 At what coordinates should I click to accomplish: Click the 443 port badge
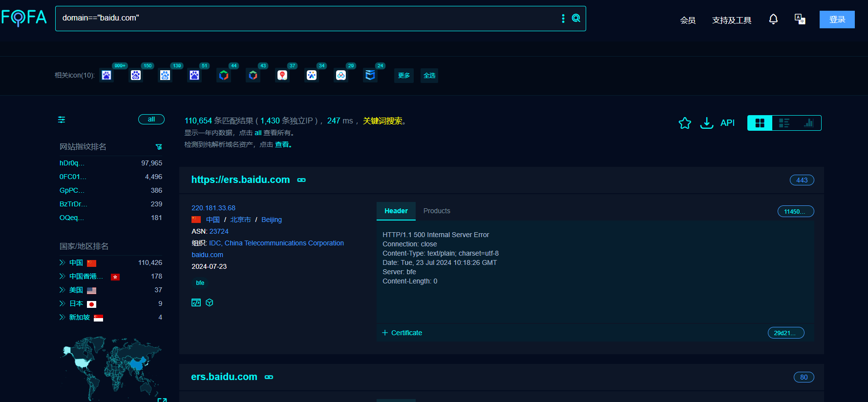pos(802,180)
